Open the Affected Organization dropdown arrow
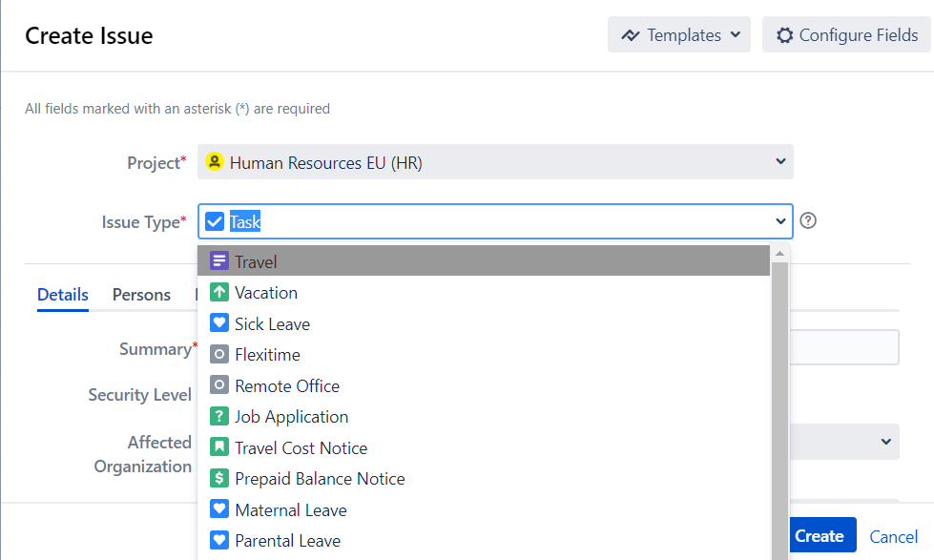934x560 pixels. tap(885, 442)
